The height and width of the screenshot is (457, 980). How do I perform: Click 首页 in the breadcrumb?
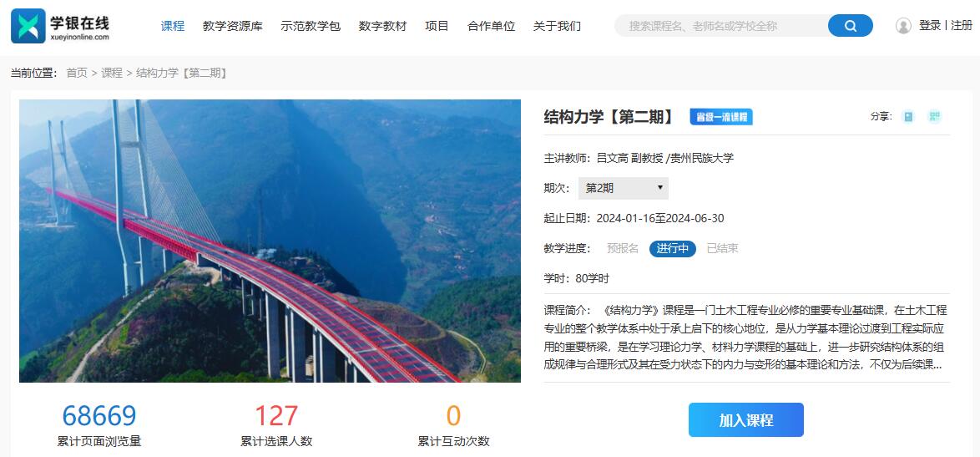(x=77, y=74)
